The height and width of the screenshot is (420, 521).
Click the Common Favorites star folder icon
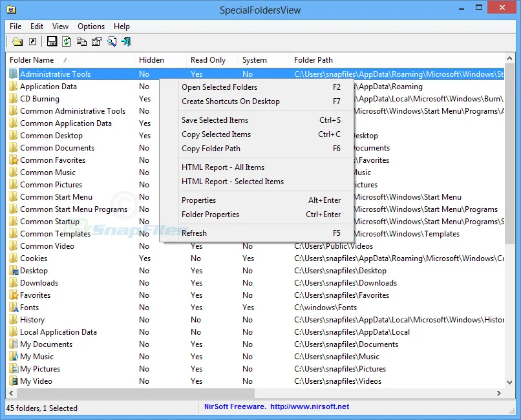click(14, 160)
